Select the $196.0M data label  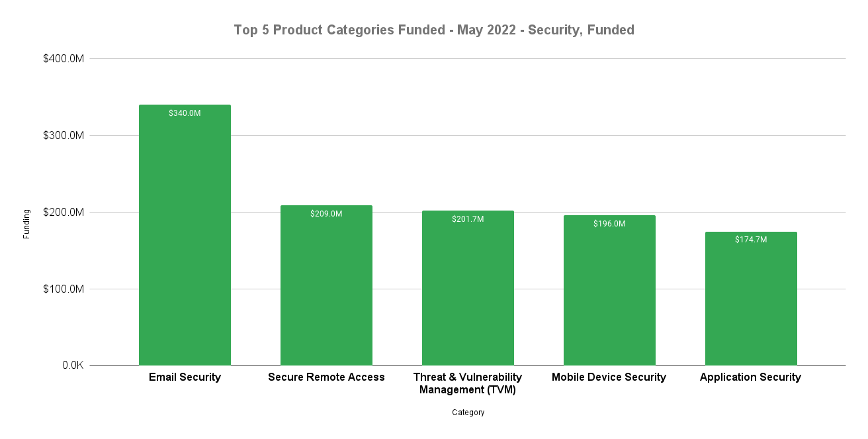(609, 224)
